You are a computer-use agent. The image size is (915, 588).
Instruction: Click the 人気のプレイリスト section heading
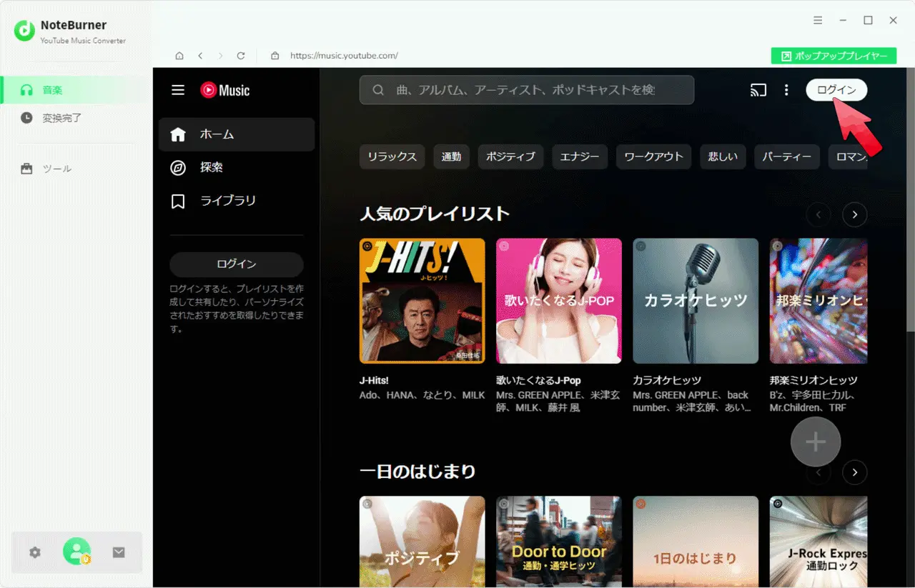coord(435,214)
